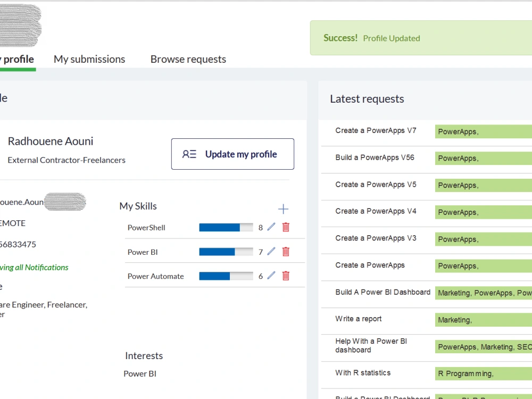
Task: Click the PowerApps, Marketing tag on Help request
Action: click(x=484, y=347)
